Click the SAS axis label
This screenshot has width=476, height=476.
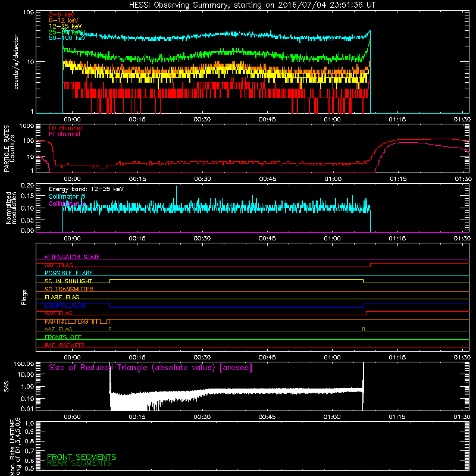click(6, 387)
